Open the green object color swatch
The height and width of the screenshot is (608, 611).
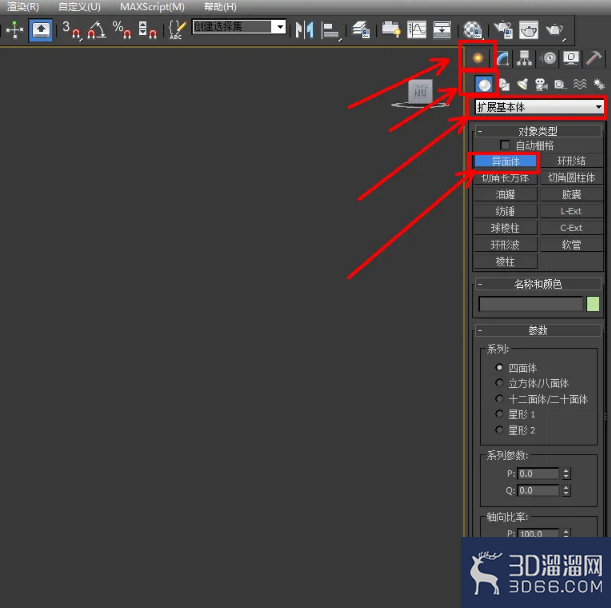pyautogui.click(x=593, y=304)
